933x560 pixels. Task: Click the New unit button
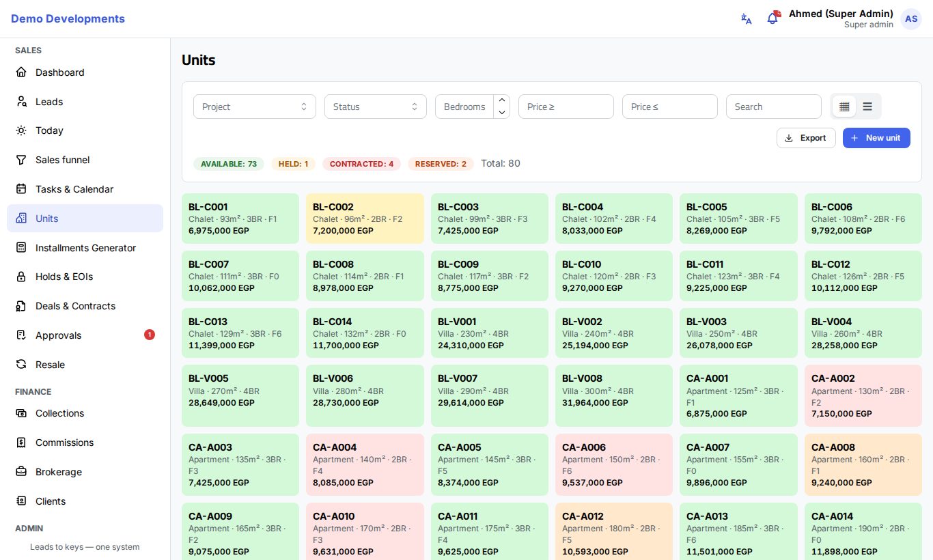click(876, 138)
